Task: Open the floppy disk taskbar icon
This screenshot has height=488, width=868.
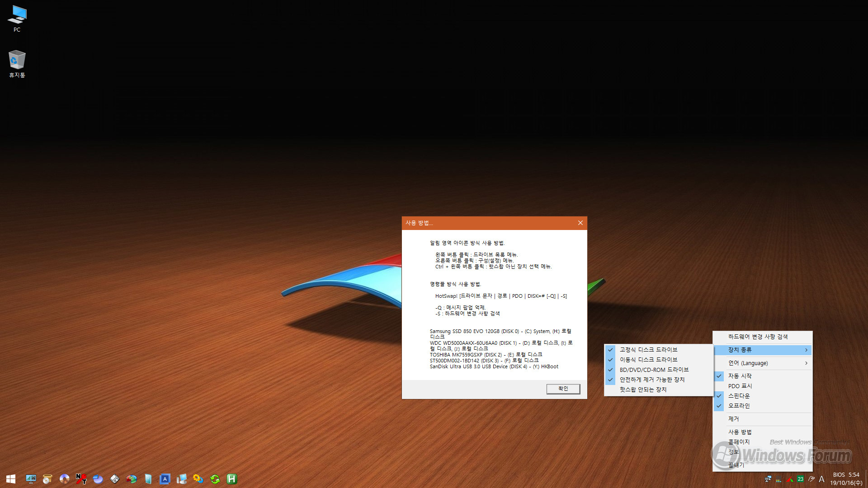Action: pos(115,479)
